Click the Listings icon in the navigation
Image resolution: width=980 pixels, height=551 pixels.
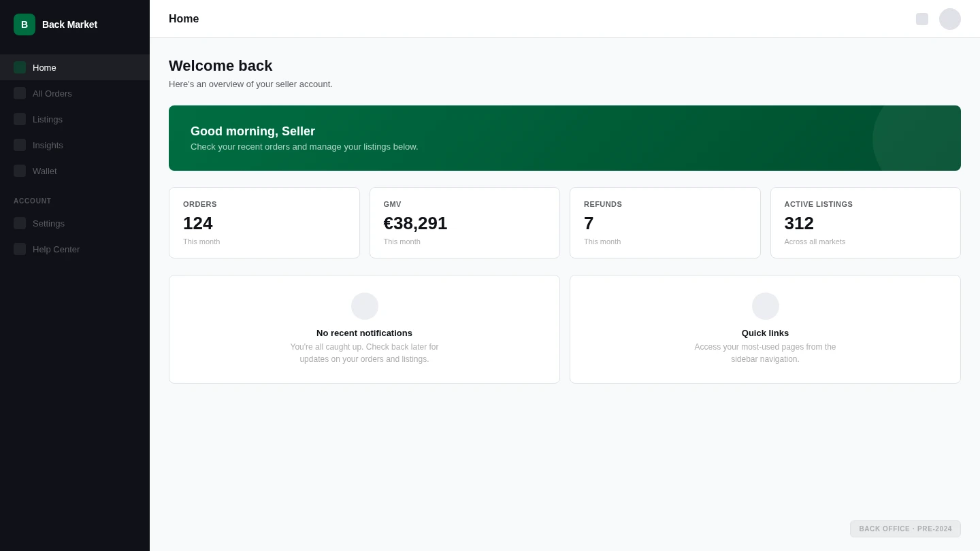pyautogui.click(x=20, y=119)
